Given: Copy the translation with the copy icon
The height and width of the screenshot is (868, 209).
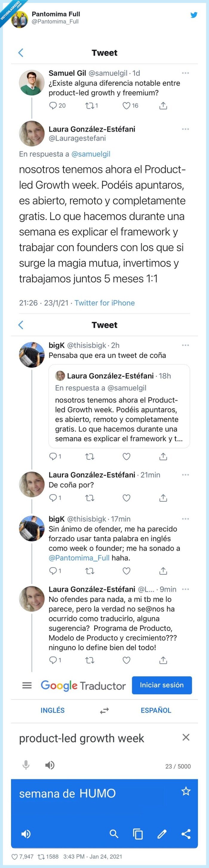Looking at the screenshot, I should pyautogui.click(x=138, y=835).
